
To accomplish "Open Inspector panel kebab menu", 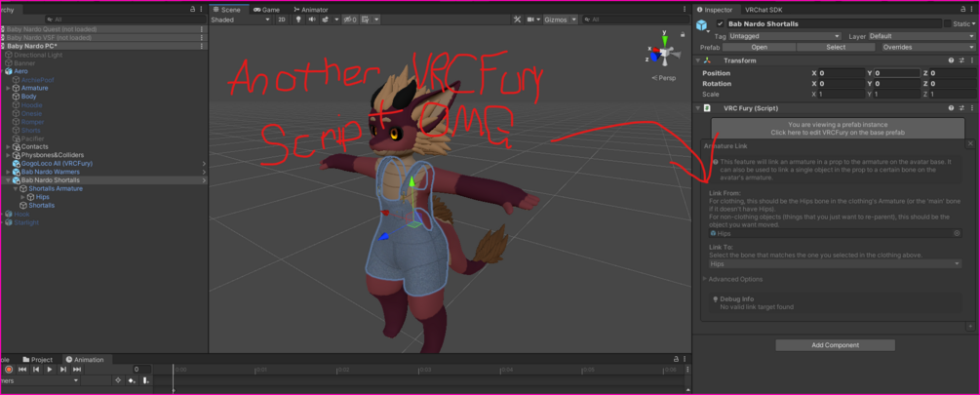I will click(972, 10).
